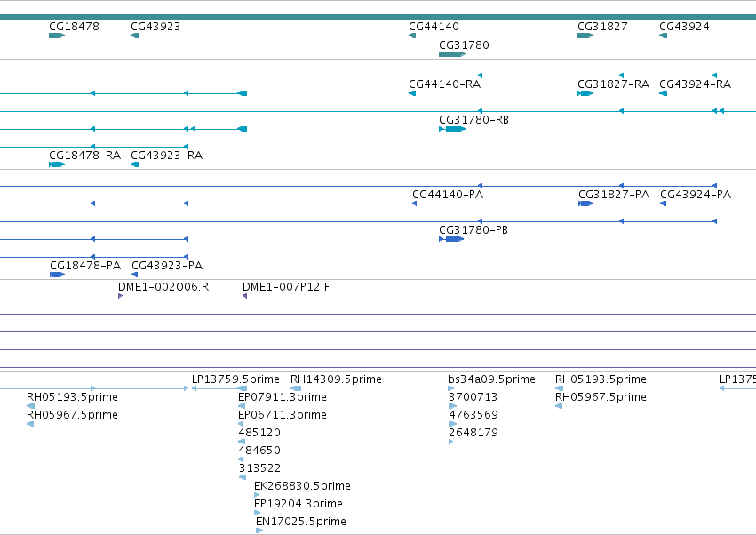Select transcript CG43923-RA
Screen dimensions: 756x535
[166, 156]
